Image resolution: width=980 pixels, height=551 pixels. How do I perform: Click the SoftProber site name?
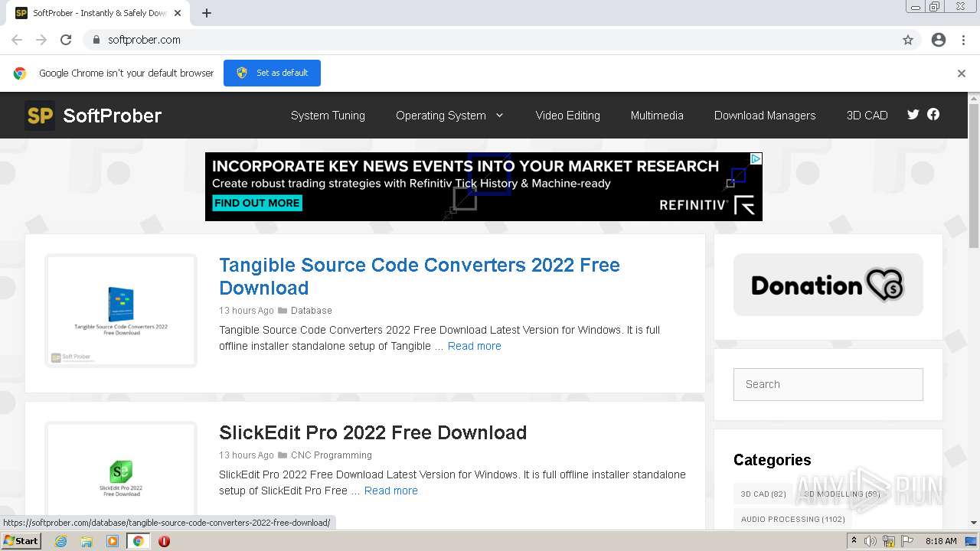(113, 116)
